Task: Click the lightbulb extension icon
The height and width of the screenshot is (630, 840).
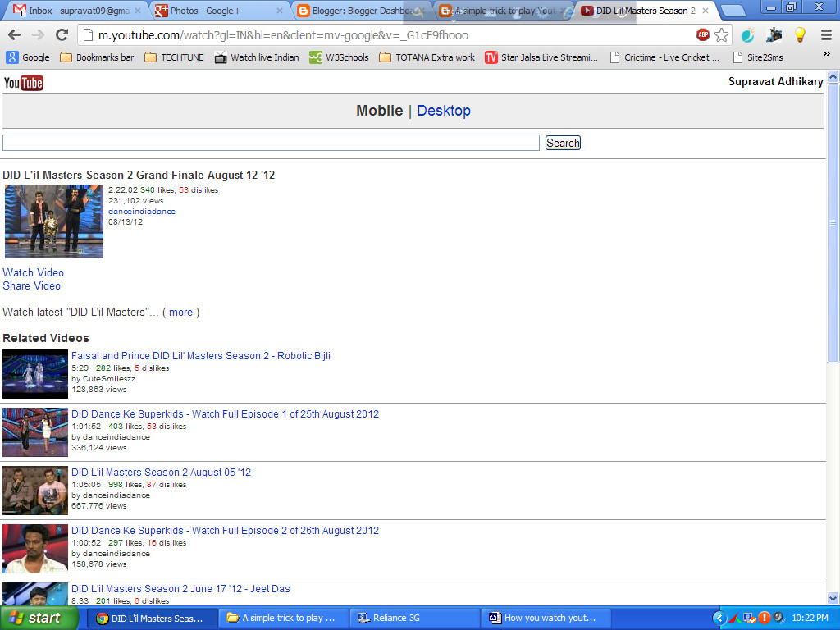Action: click(x=800, y=35)
